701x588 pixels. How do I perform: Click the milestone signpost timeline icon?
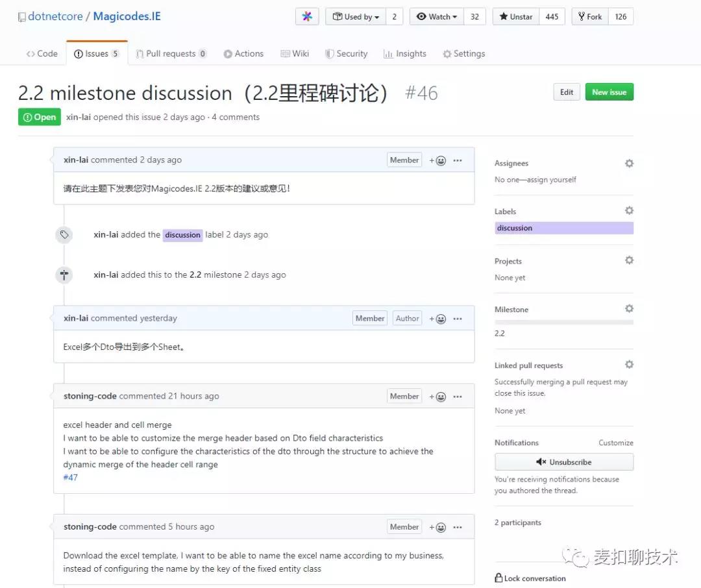64,275
